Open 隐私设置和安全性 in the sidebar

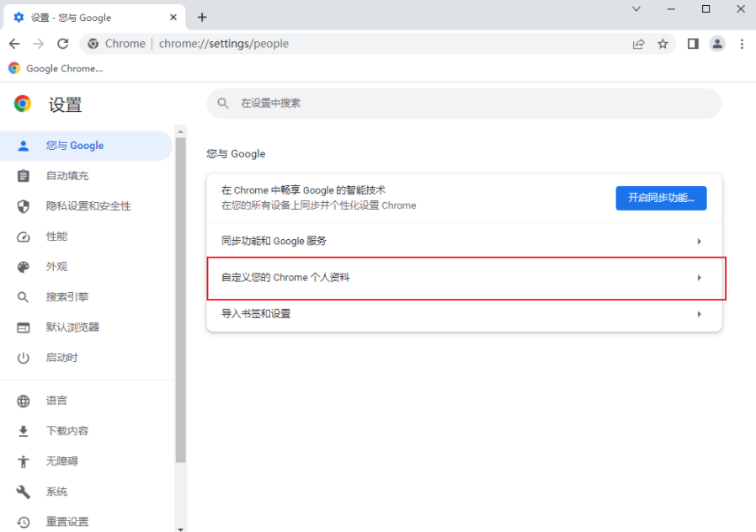coord(86,206)
